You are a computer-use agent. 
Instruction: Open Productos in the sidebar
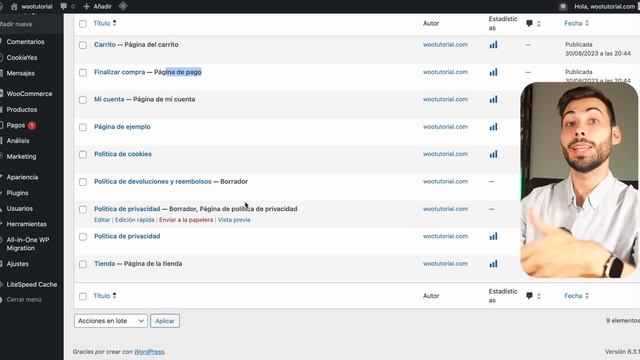click(22, 109)
